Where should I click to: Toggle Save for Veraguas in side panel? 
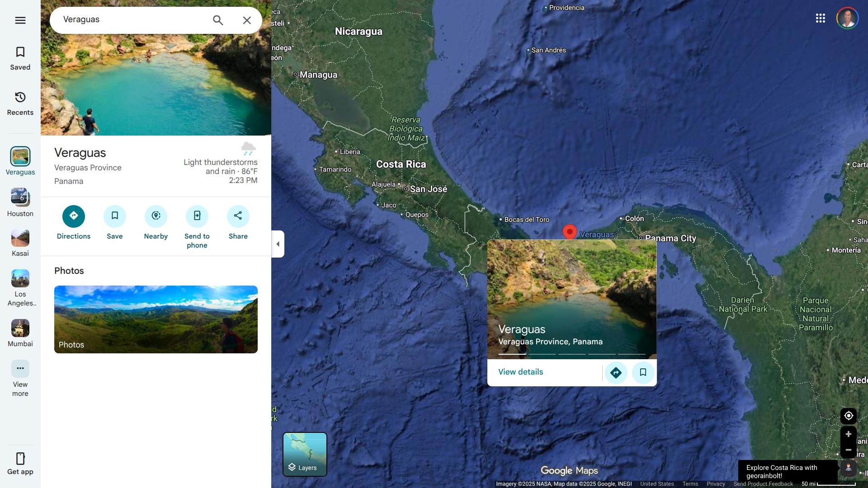pyautogui.click(x=114, y=216)
